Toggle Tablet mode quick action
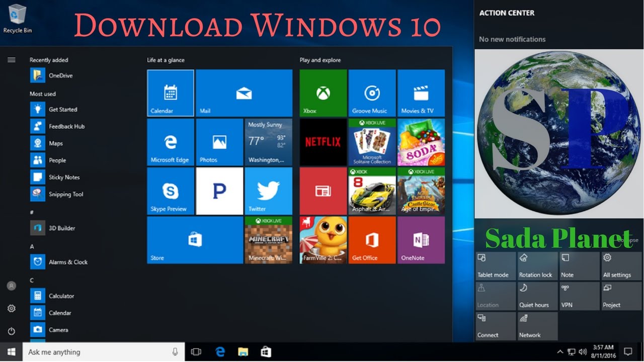This screenshot has width=644, height=362. pyautogui.click(x=496, y=266)
